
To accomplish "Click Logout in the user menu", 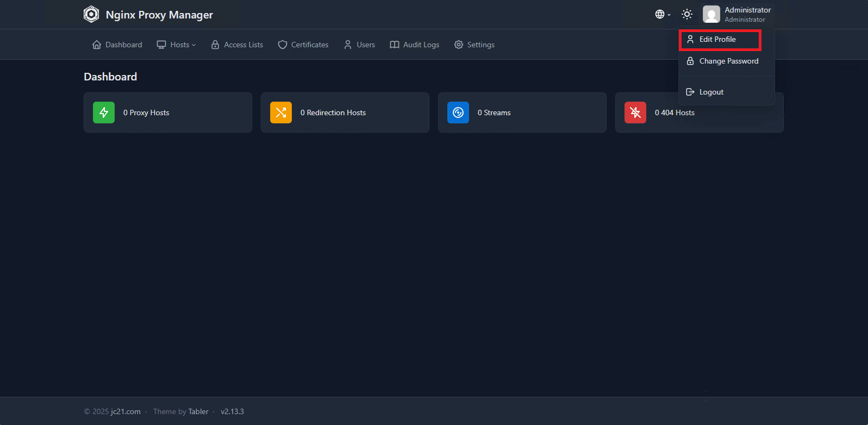I will tap(711, 92).
